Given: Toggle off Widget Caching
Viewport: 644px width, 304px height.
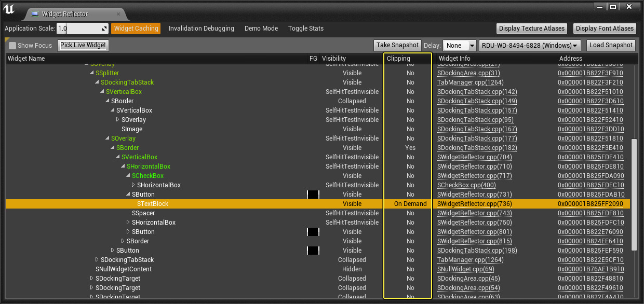Looking at the screenshot, I should pos(136,29).
